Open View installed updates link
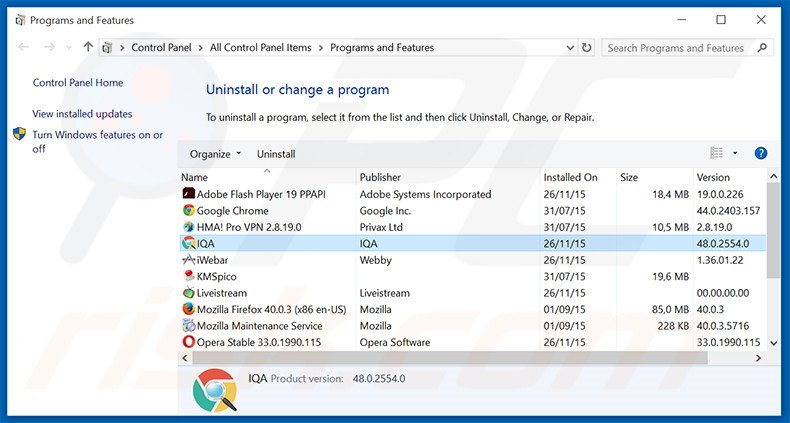The width and height of the screenshot is (790, 423). pos(82,114)
